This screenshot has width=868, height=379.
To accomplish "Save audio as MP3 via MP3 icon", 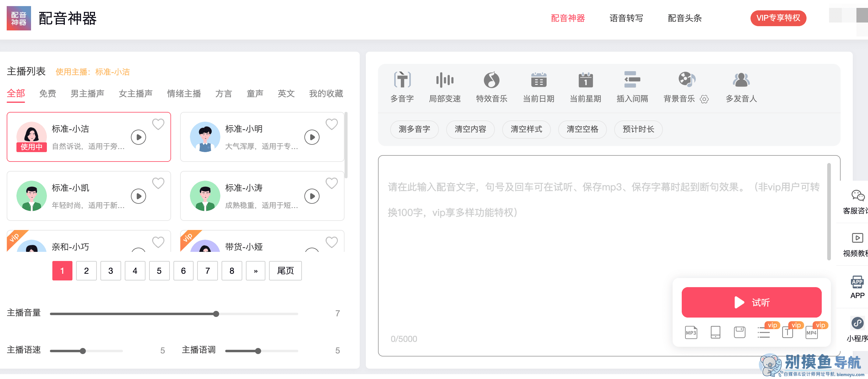I will pyautogui.click(x=691, y=332).
